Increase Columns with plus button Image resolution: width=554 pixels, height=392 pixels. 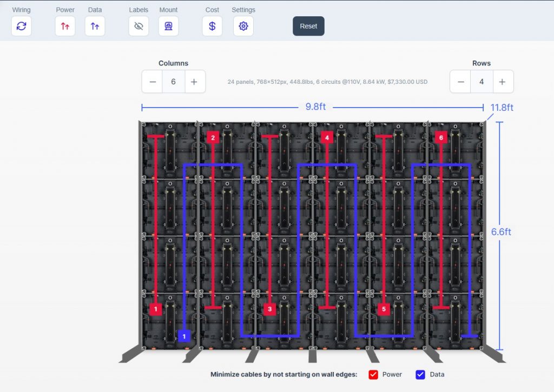coord(194,82)
